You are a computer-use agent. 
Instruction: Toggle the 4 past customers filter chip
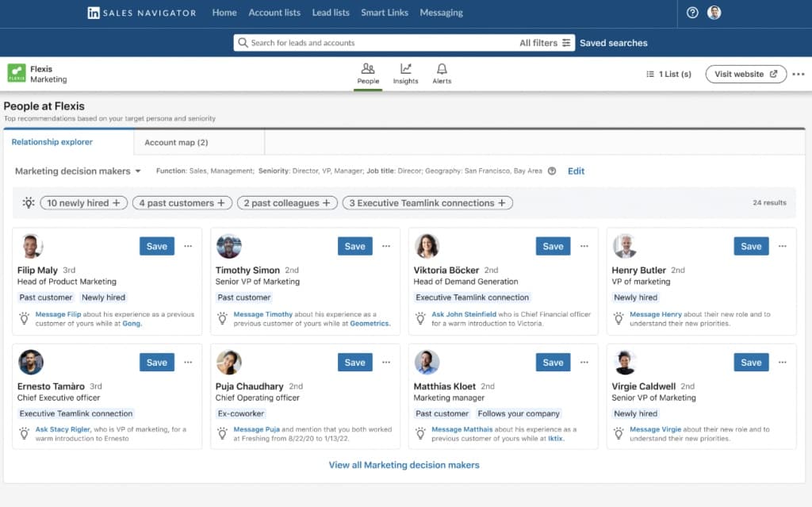(x=182, y=203)
